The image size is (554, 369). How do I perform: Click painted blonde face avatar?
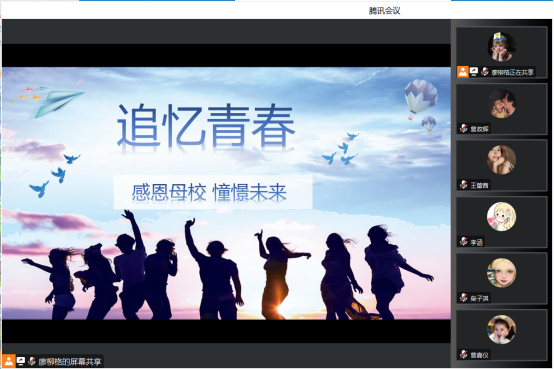click(501, 273)
